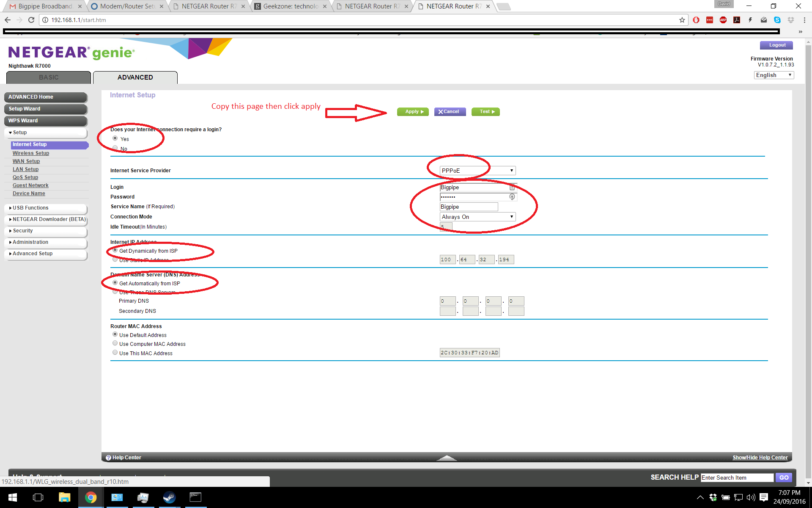Switch to the ADVANCED tab
The width and height of the screenshot is (812, 508).
tap(135, 77)
